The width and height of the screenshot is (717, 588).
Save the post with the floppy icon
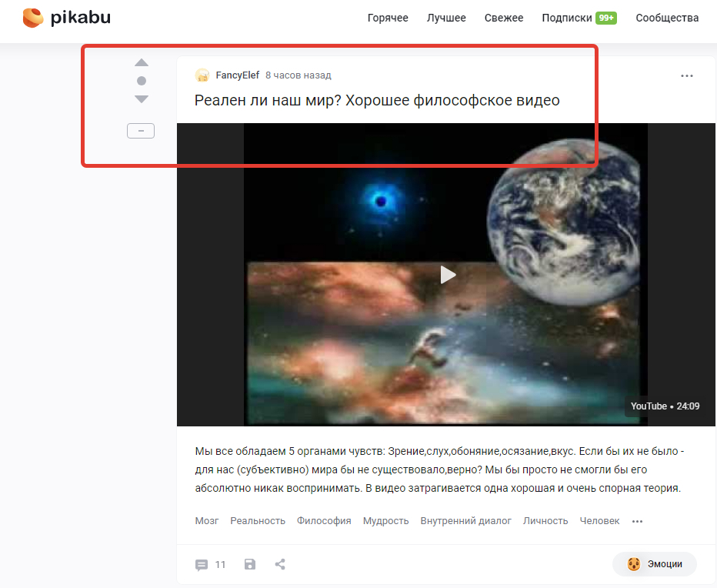coord(250,564)
